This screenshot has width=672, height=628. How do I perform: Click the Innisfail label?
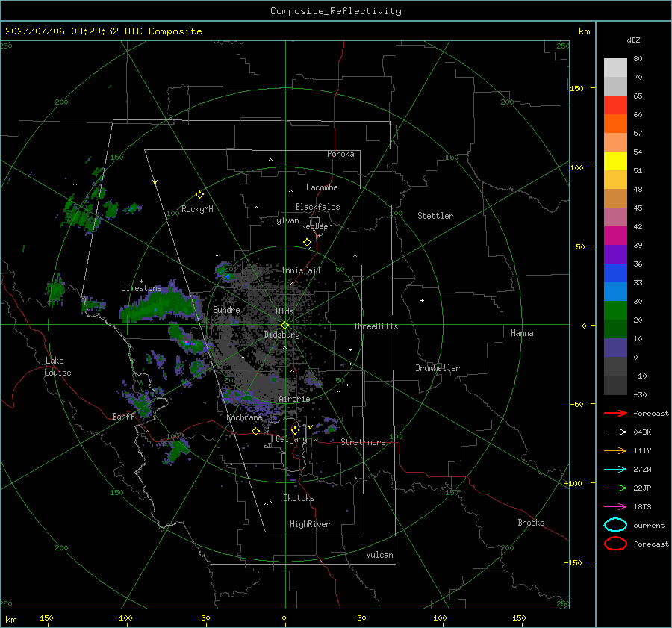point(302,270)
